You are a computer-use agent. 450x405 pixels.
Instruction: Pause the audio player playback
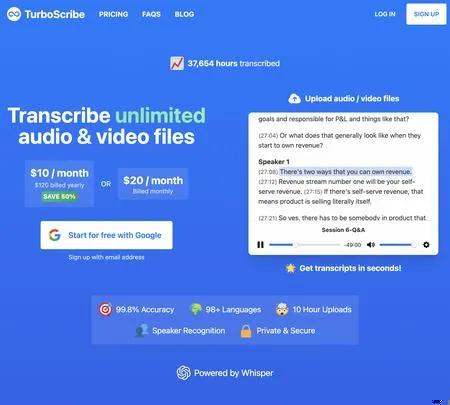click(261, 245)
